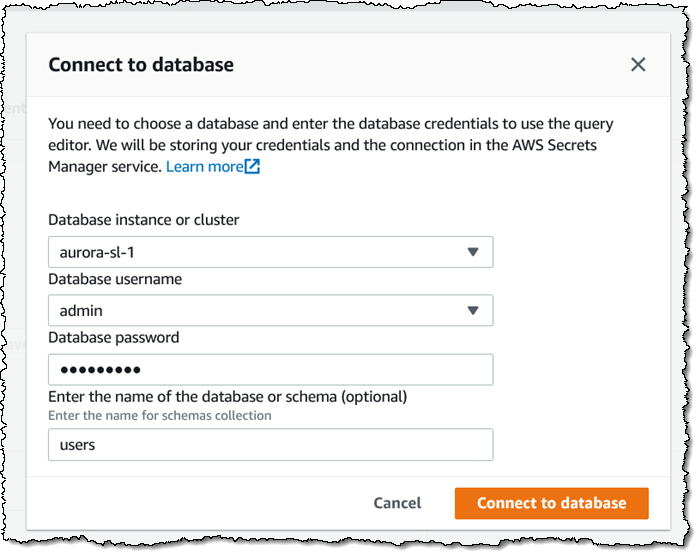The width and height of the screenshot is (700, 556).
Task: Click the arrow on aurora-sl-1 dropdown
Action: click(473, 252)
